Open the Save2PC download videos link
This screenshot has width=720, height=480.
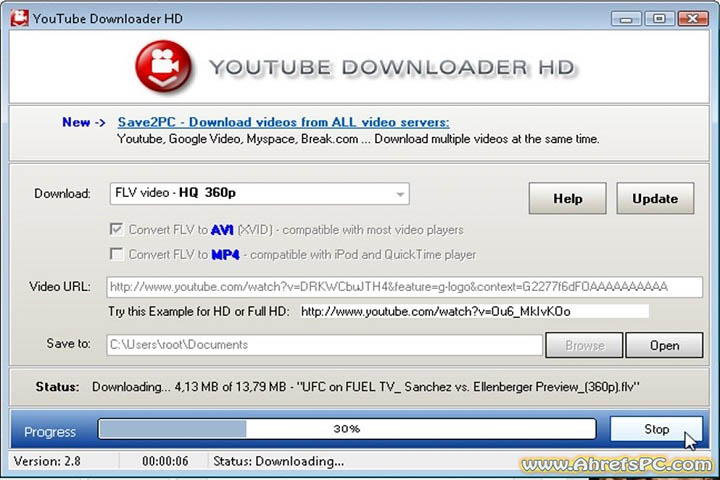tap(283, 122)
